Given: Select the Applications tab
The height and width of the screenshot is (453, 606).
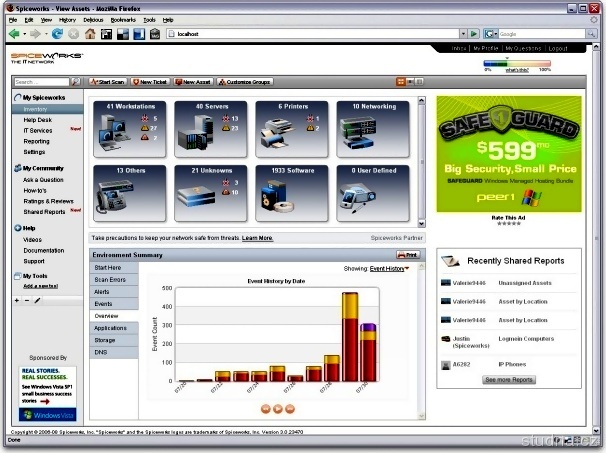Looking at the screenshot, I should click(x=114, y=328).
